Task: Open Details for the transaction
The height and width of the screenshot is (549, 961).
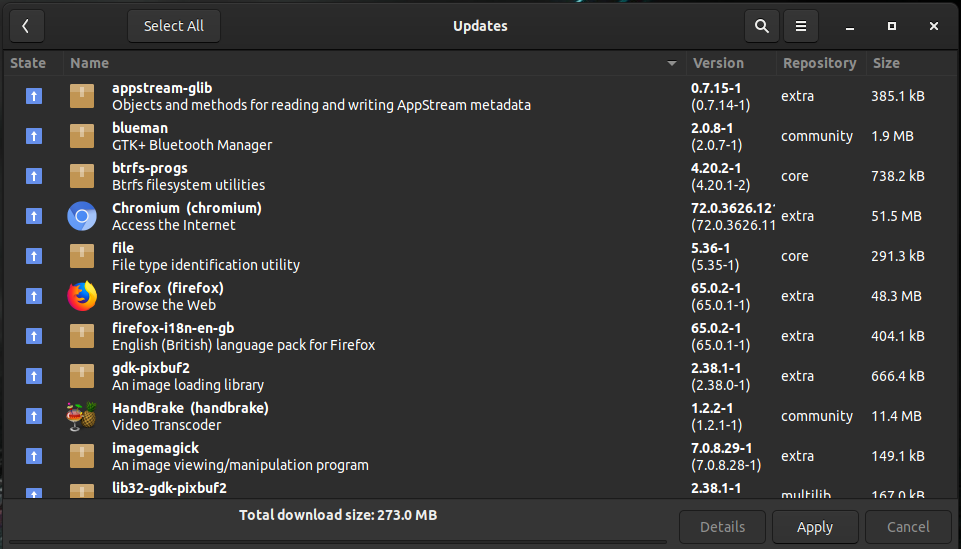Action: click(722, 527)
